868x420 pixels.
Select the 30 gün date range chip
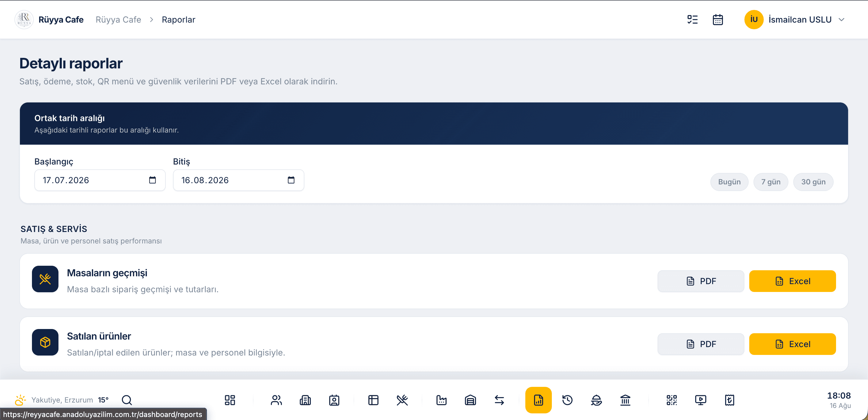pos(813,182)
